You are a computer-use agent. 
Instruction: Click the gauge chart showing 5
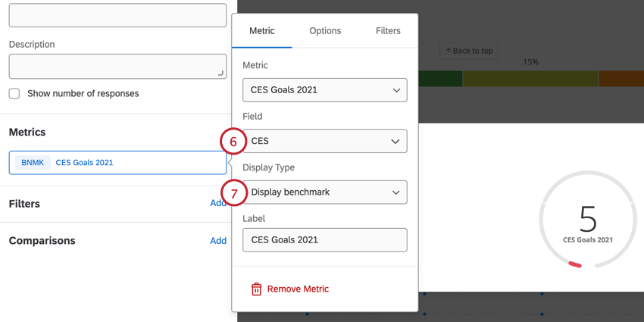click(x=588, y=221)
